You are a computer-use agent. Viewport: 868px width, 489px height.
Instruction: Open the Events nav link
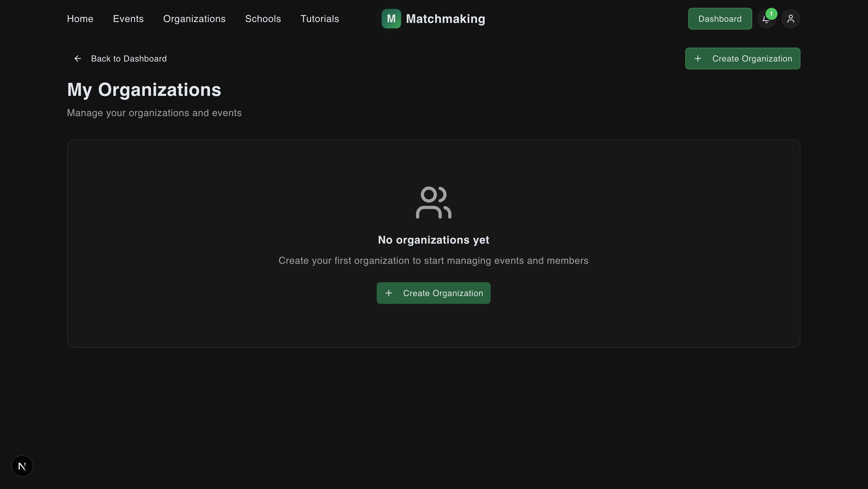128,19
